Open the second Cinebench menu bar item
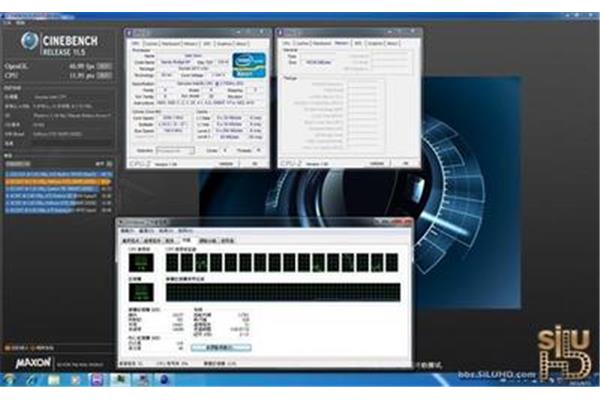 tap(21, 23)
